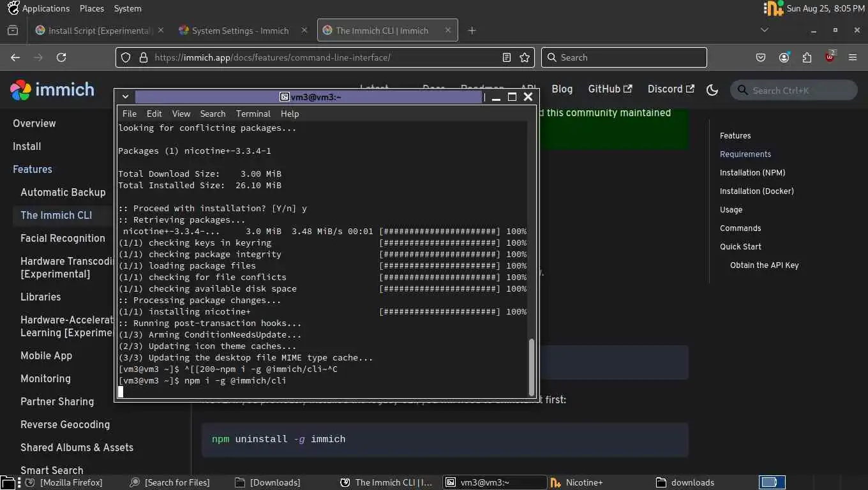Select Install in docs sidebar

pos(27,146)
